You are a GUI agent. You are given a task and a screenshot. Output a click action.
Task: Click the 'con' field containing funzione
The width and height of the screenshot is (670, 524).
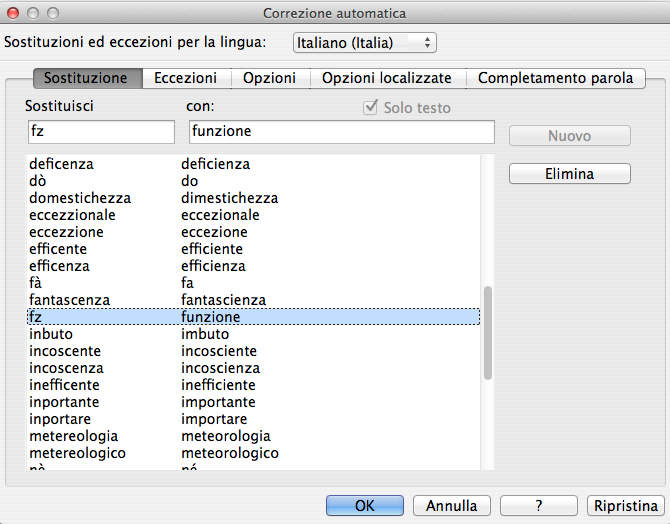point(341,132)
